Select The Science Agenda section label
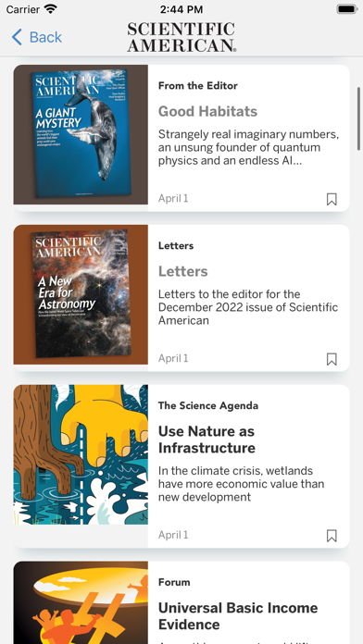 (x=208, y=406)
